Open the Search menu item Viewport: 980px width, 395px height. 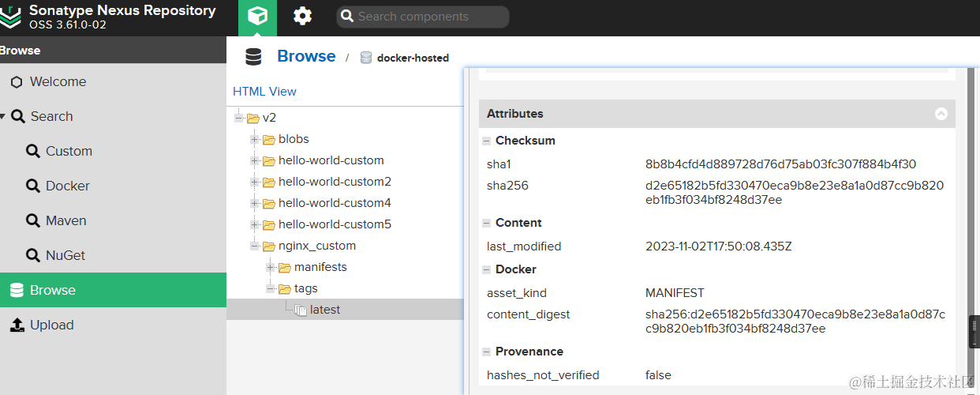pos(113,117)
